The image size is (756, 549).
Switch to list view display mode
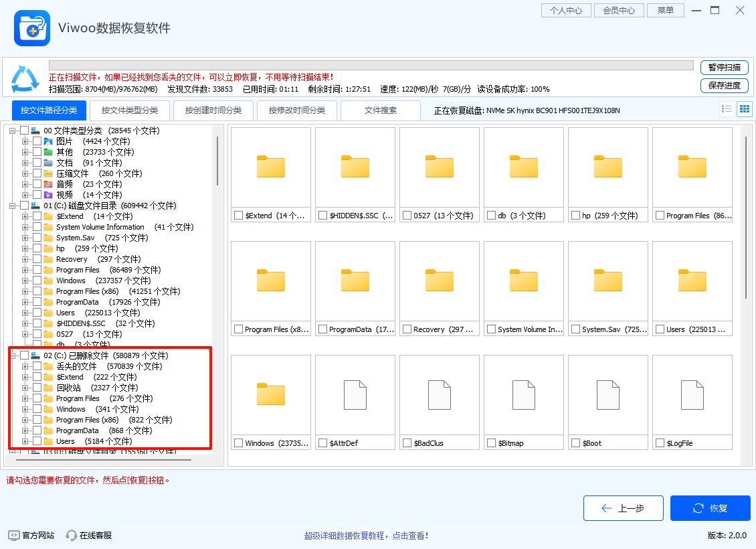727,108
